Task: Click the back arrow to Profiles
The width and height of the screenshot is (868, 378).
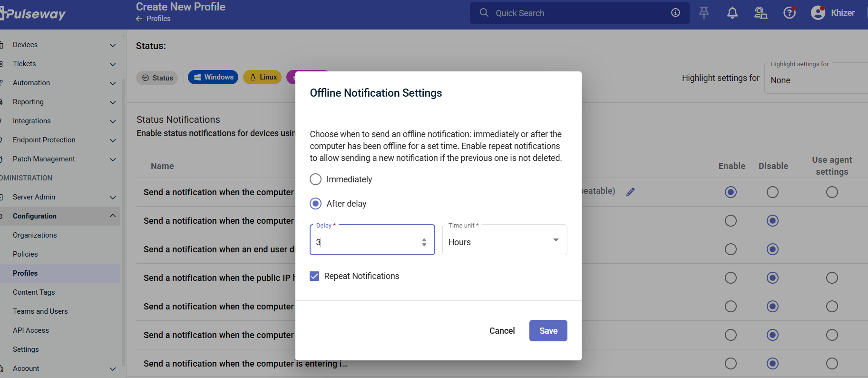Action: 139,19
